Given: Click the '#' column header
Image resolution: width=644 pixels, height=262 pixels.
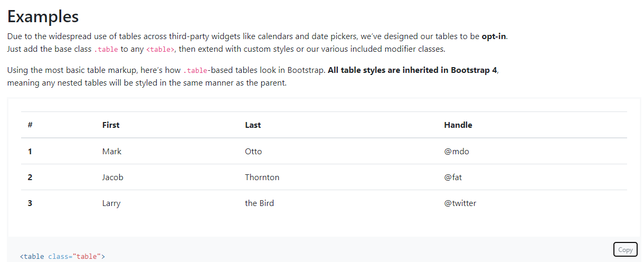Looking at the screenshot, I should click(30, 125).
